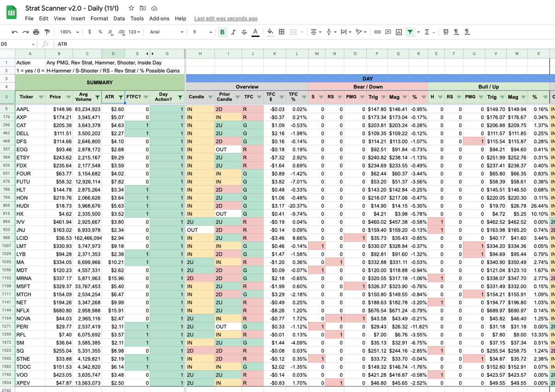This screenshot has width=555, height=392.
Task: Print the spreadsheet
Action: click(37, 32)
